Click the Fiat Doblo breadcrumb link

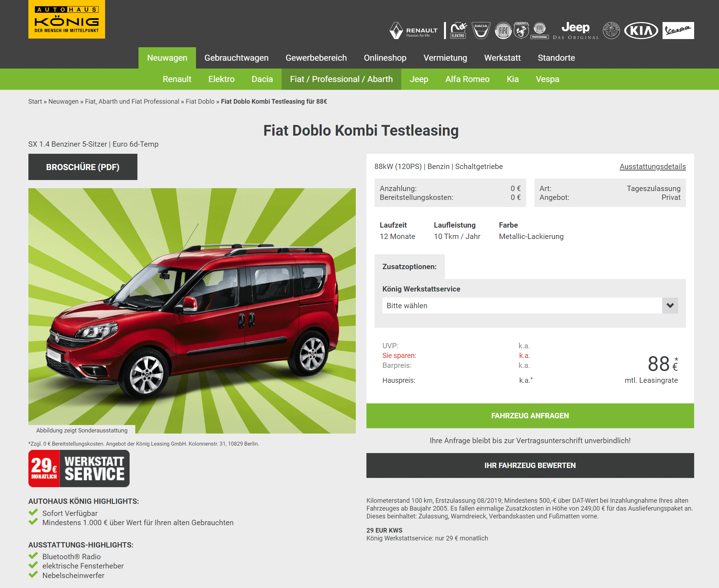[200, 102]
